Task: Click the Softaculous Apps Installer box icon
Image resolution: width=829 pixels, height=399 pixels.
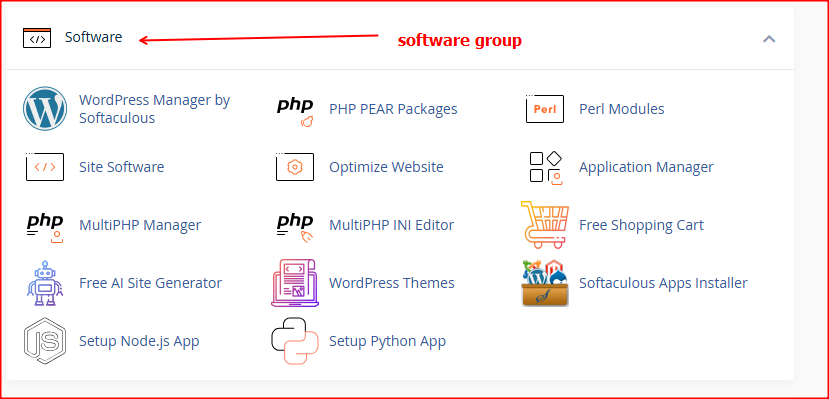Action: (545, 283)
